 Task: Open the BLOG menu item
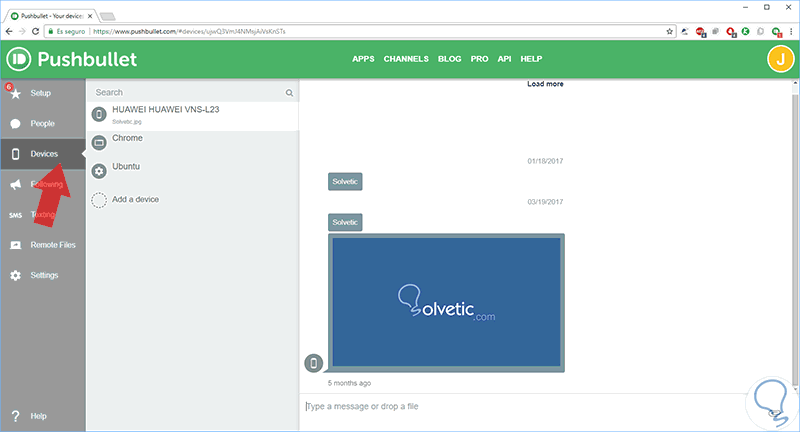(449, 59)
